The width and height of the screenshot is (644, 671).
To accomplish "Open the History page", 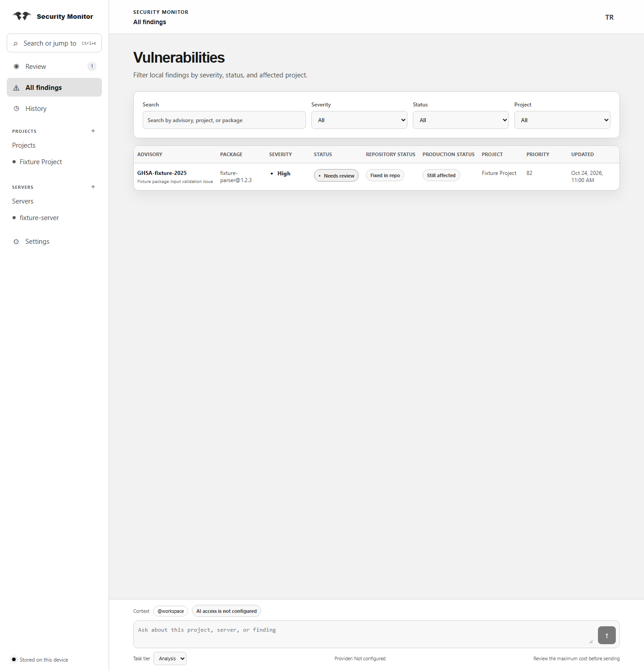I will (x=54, y=109).
